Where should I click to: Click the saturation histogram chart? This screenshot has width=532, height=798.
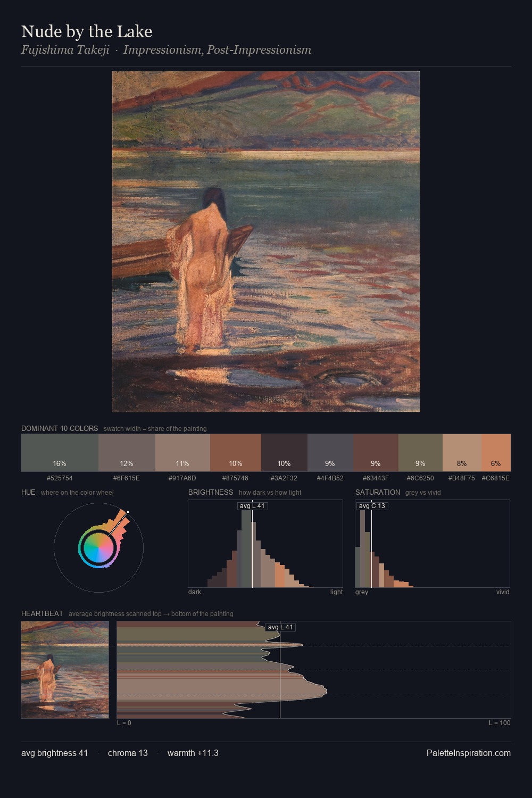click(x=433, y=544)
